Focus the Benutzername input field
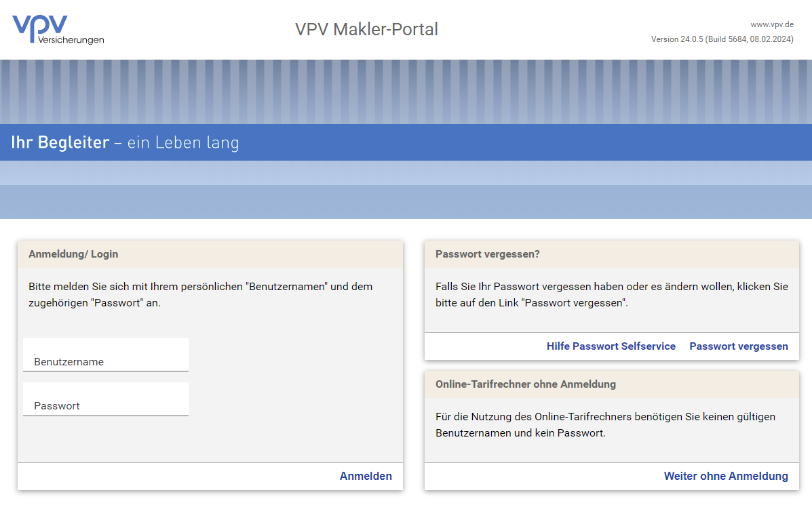The image size is (812, 505). tap(106, 355)
